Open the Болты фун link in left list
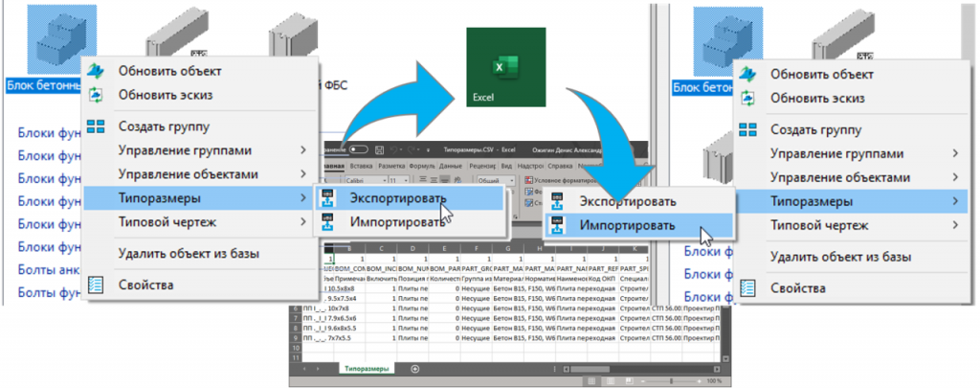Image resolution: width=980 pixels, height=388 pixels. [50, 292]
